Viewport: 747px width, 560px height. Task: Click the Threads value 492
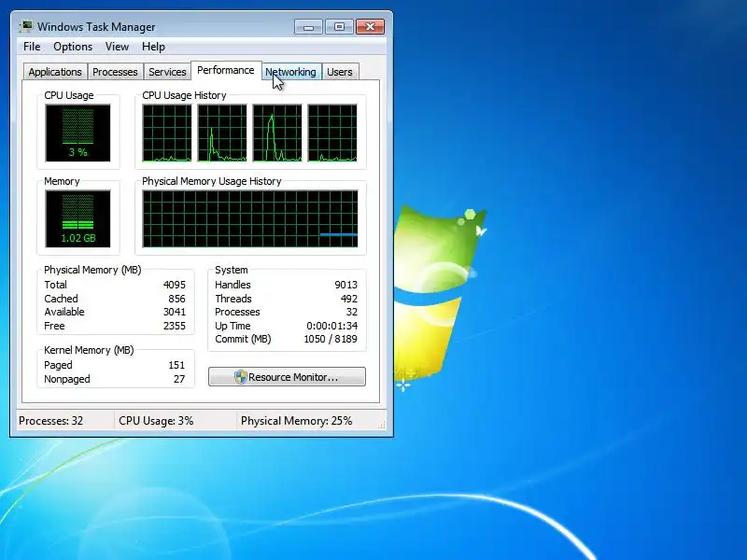tap(348, 299)
